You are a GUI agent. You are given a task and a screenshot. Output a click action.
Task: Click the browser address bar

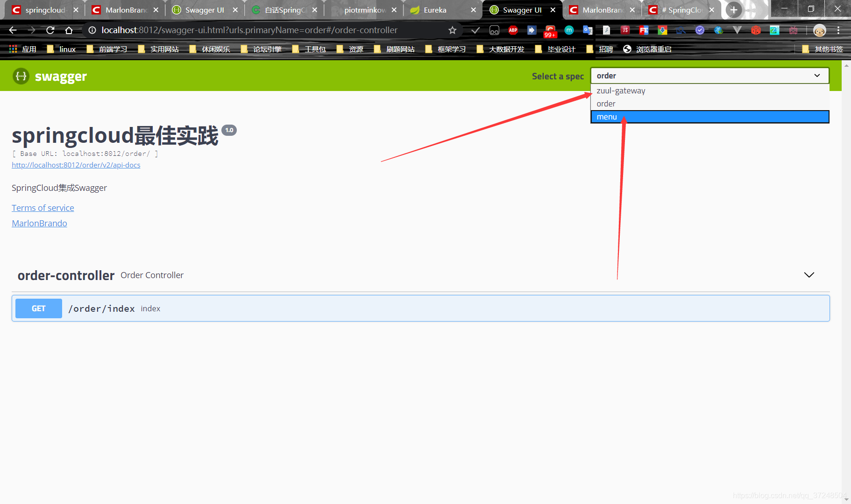tap(272, 30)
